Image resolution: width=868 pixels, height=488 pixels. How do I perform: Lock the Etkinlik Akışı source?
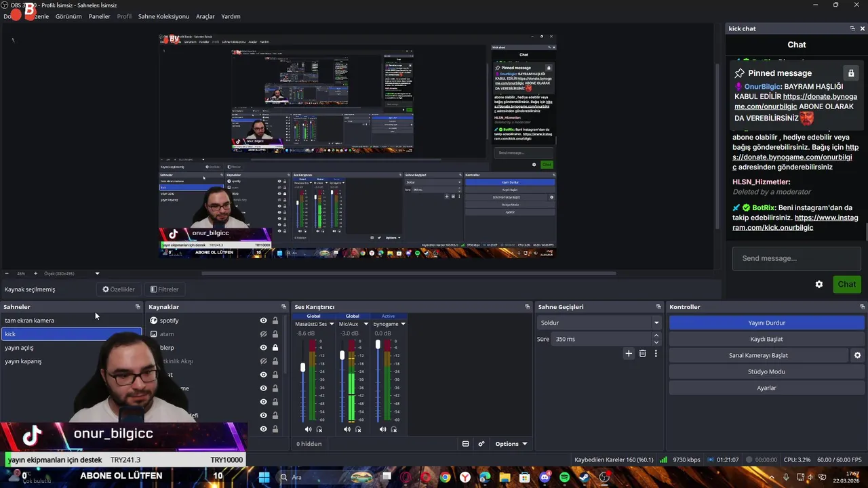(x=275, y=361)
